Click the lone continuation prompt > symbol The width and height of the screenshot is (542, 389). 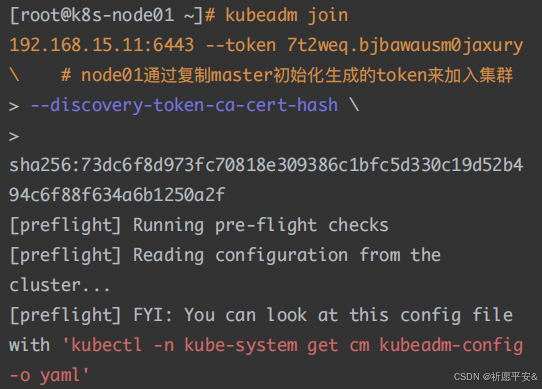point(14,136)
